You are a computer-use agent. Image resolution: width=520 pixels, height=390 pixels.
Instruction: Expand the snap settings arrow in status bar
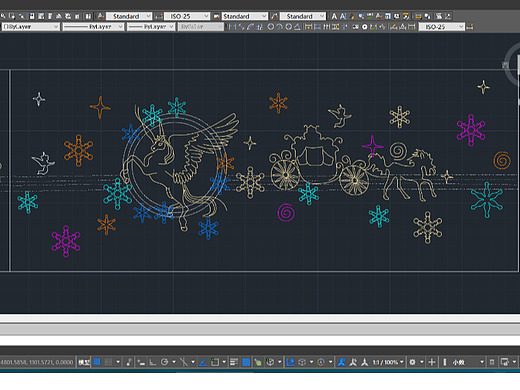[x=118, y=362]
